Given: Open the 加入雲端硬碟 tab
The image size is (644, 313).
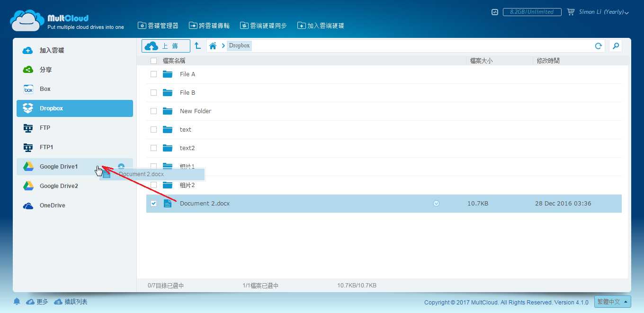Looking at the screenshot, I should (x=321, y=26).
